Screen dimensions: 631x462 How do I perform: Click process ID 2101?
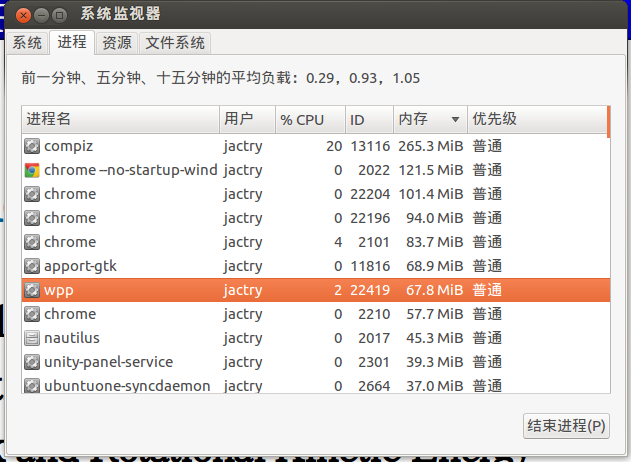click(x=374, y=242)
